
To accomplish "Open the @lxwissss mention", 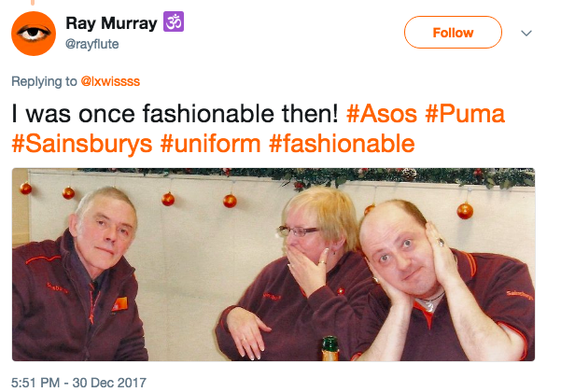I will [x=110, y=81].
